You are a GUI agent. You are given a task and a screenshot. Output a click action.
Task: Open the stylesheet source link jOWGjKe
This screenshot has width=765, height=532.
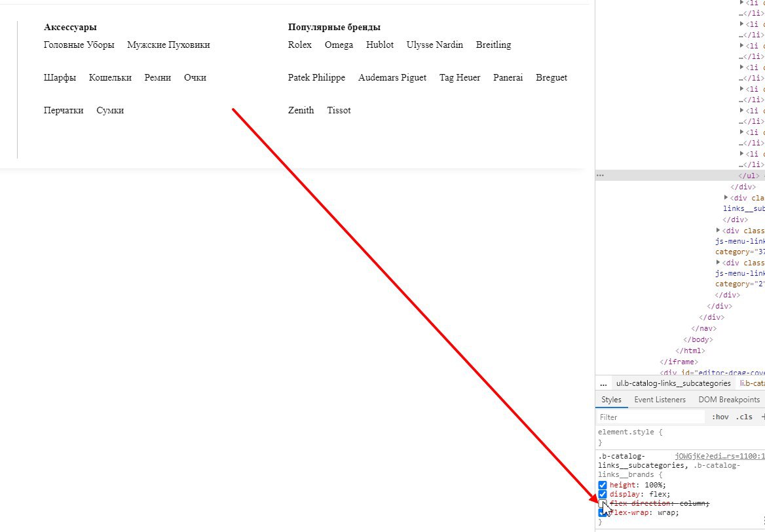point(720,457)
